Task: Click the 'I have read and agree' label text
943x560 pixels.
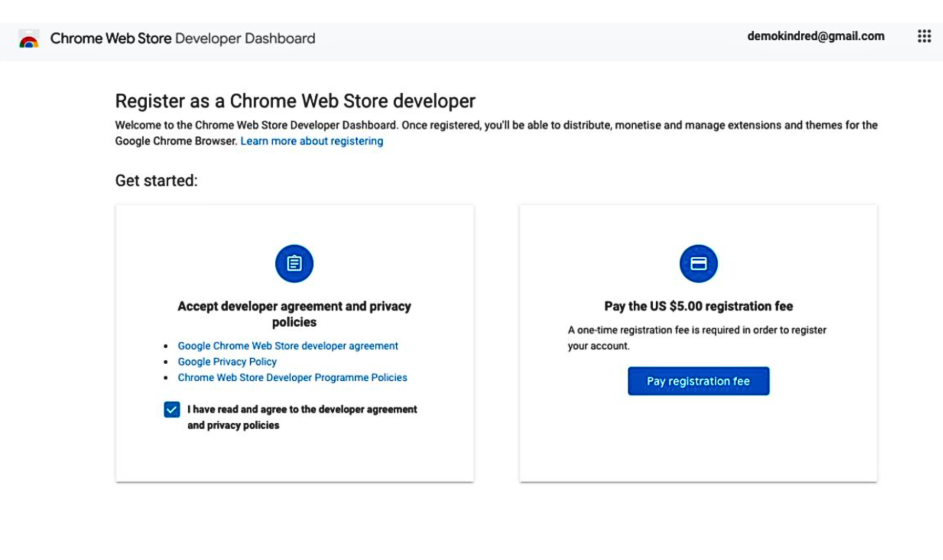Action: (x=302, y=417)
